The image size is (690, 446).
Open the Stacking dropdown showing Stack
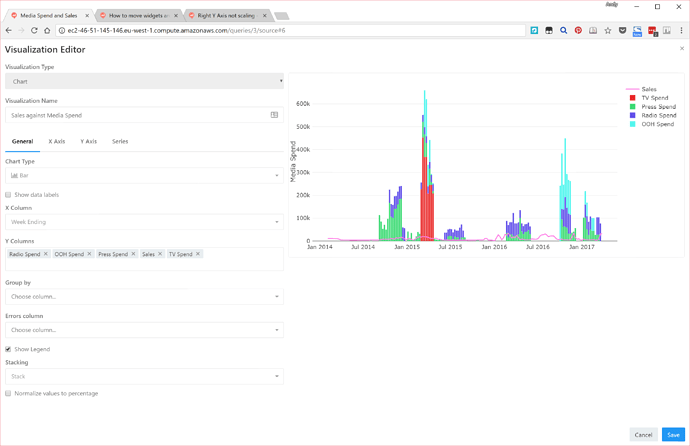[144, 376]
